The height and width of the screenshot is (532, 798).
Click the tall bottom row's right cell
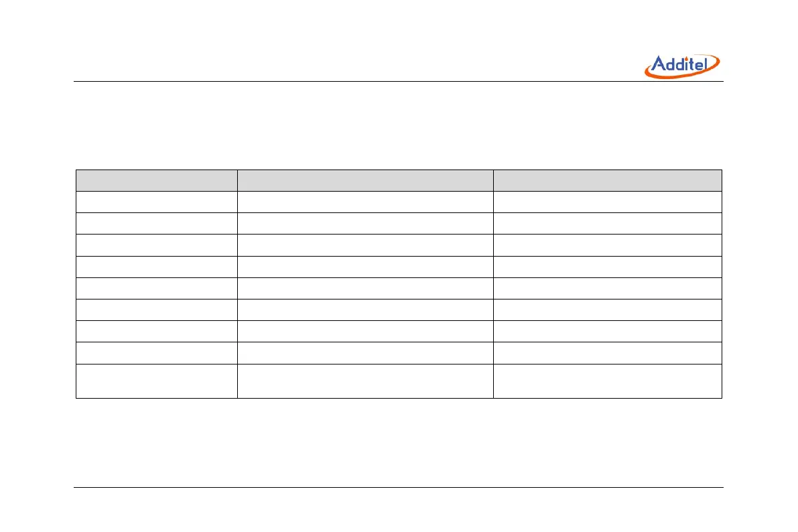[x=607, y=381]
